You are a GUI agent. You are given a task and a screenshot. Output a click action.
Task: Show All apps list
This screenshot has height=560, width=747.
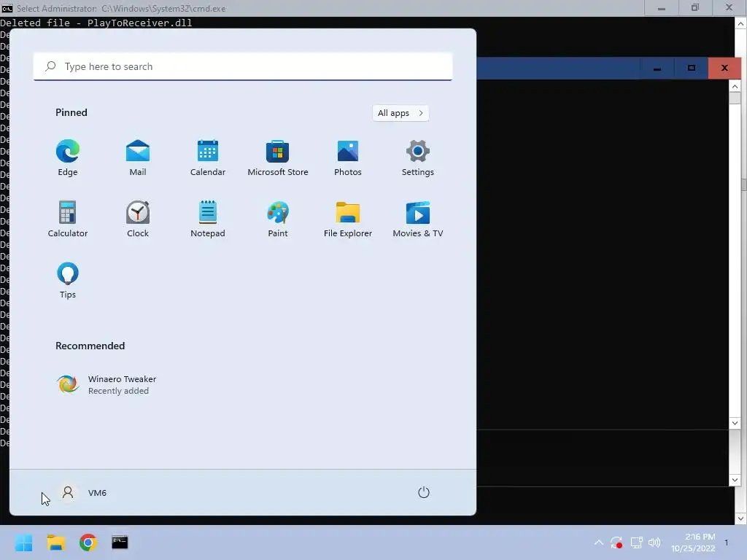400,113
